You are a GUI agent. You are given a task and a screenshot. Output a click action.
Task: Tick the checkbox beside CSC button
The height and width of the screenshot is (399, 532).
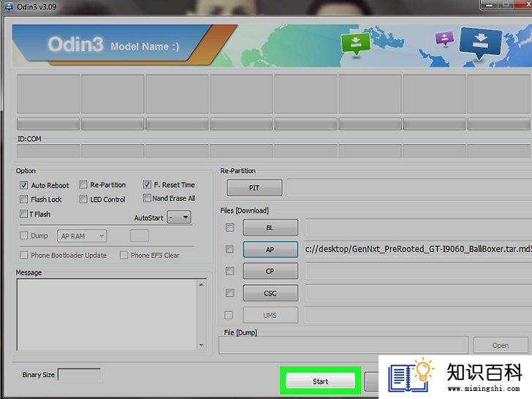[229, 293]
